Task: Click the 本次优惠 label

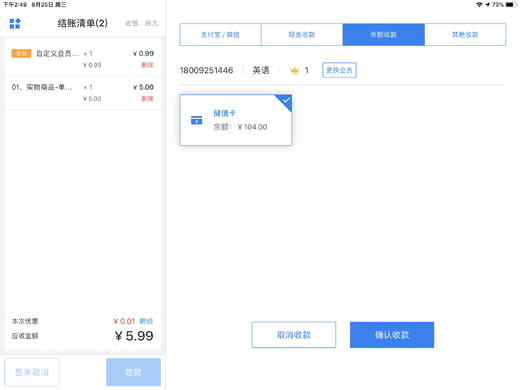Action: pos(25,321)
